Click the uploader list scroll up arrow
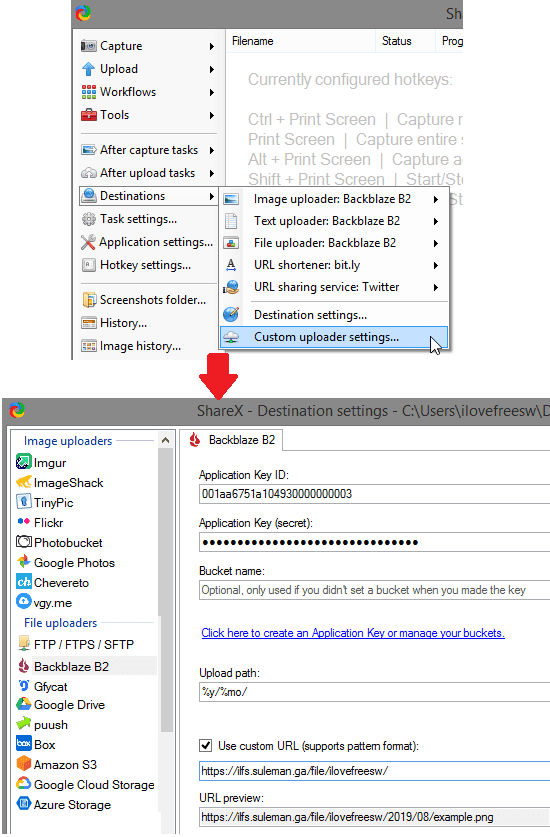 pos(166,440)
